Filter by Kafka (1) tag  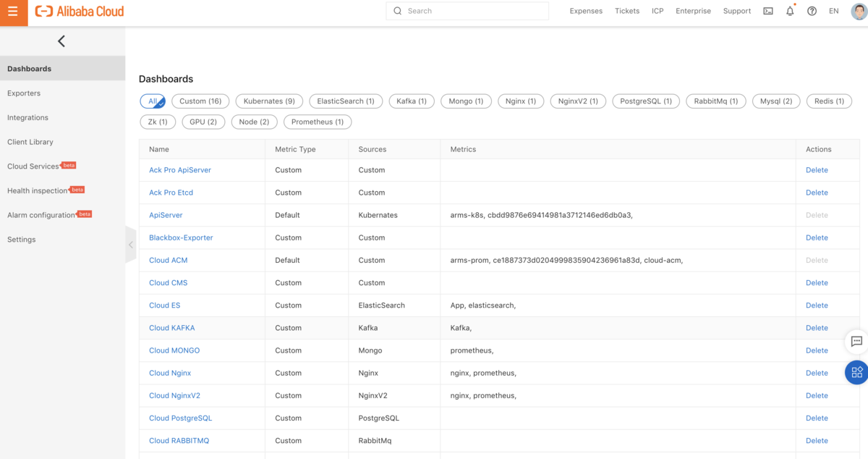click(412, 101)
